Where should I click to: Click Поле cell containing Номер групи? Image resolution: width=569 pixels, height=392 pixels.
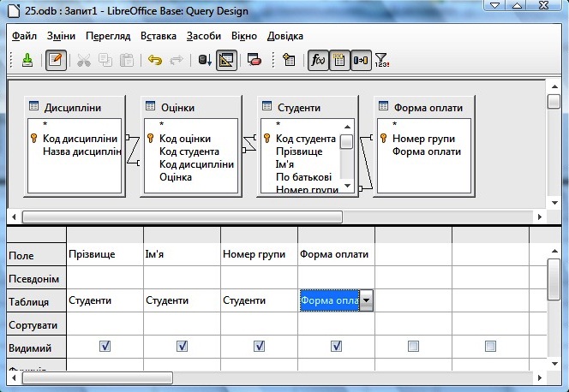pyautogui.click(x=258, y=254)
